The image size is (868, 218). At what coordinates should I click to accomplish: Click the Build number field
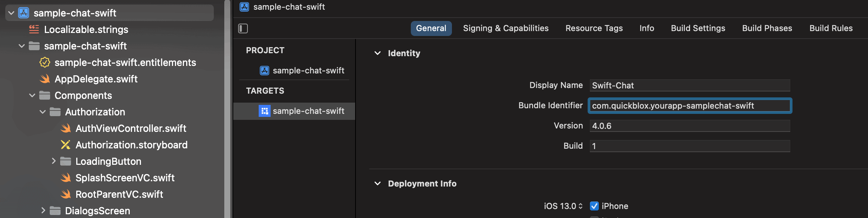[x=690, y=146]
